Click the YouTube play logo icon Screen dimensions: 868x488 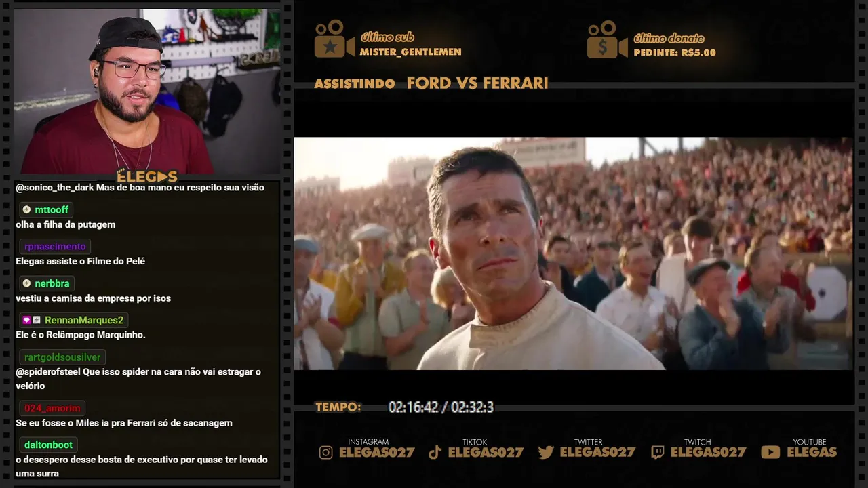(770, 452)
